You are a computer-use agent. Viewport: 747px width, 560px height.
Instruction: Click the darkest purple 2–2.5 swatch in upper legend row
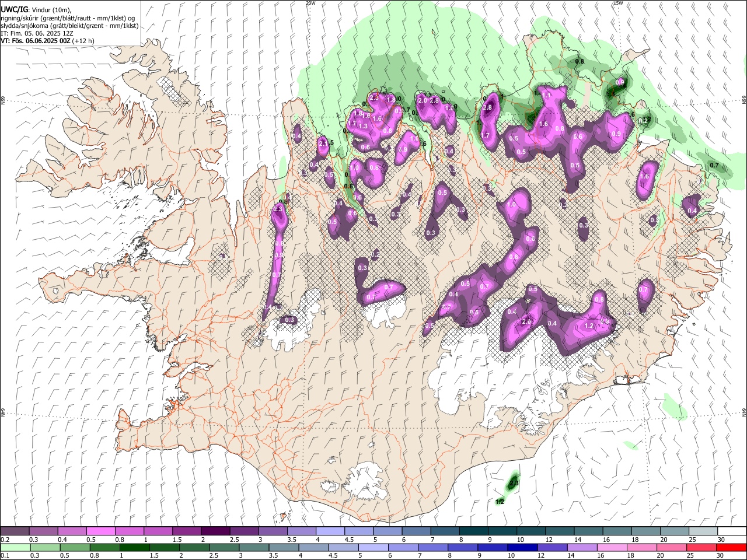(x=215, y=531)
